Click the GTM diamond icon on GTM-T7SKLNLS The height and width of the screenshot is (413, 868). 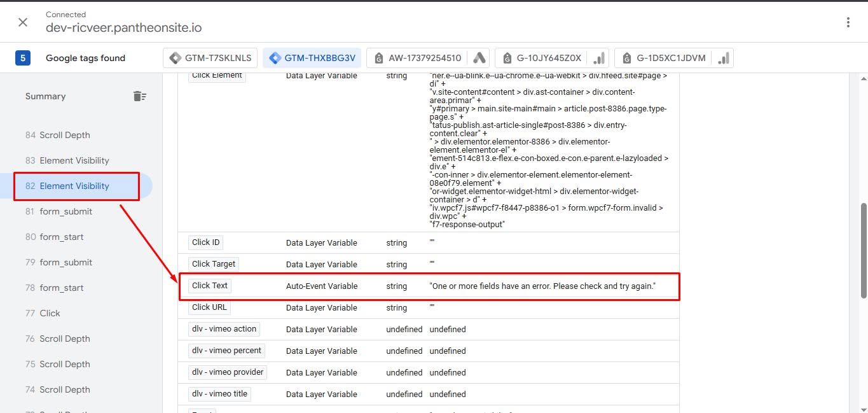tap(175, 58)
